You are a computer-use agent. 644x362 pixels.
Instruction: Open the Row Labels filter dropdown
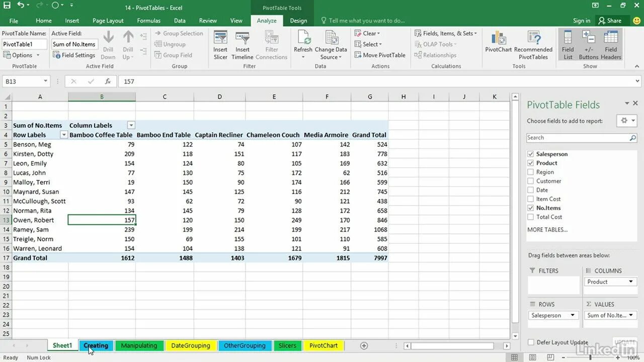click(x=64, y=135)
